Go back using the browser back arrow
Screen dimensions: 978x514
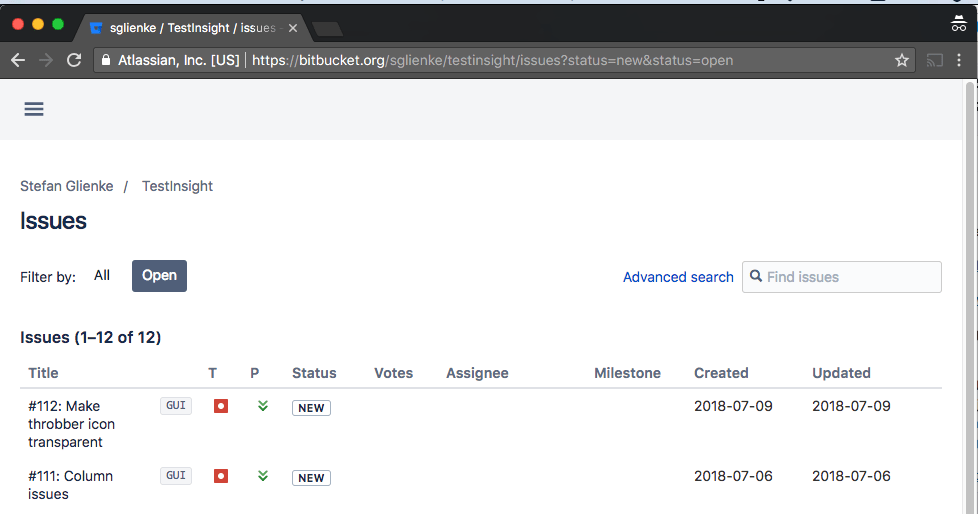(18, 60)
